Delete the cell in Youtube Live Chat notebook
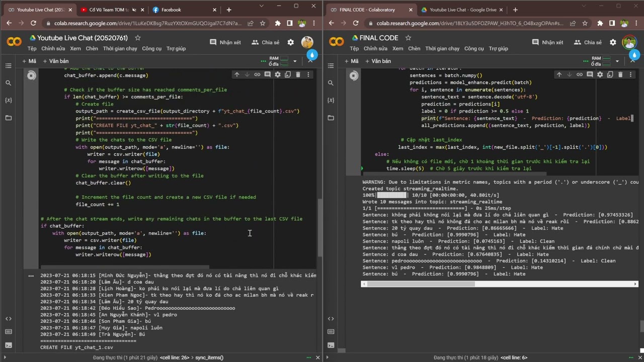This screenshot has height=362, width=644. 298,74
